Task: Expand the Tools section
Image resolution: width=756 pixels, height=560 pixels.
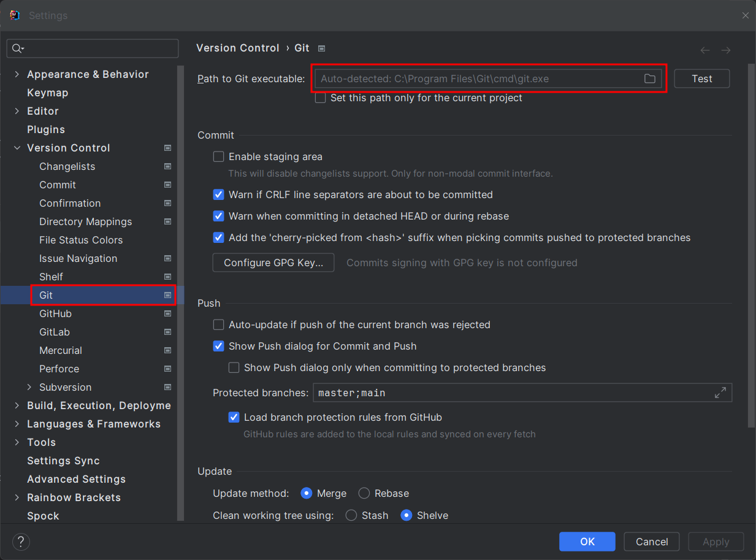Action: (17, 442)
